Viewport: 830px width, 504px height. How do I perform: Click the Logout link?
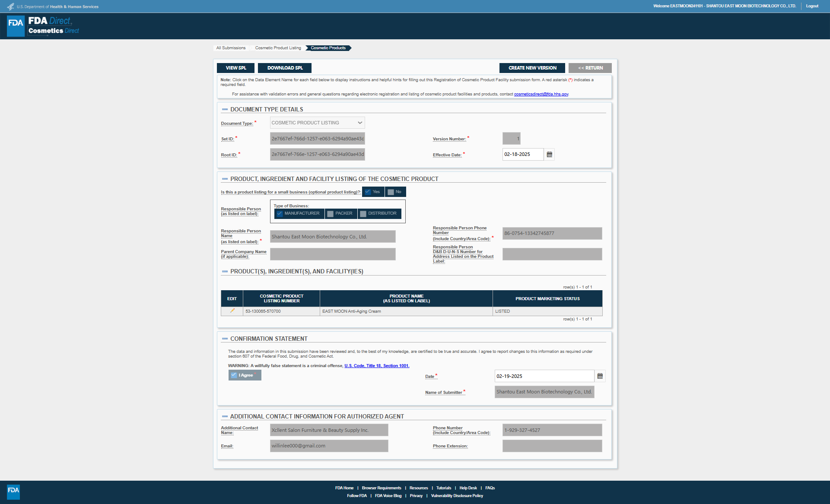pos(812,6)
